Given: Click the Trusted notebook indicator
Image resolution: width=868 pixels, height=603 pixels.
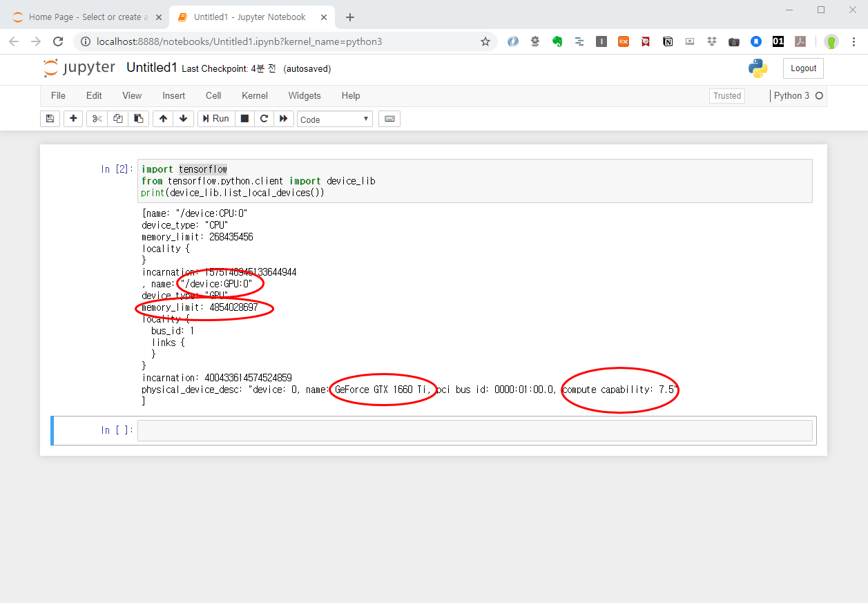Looking at the screenshot, I should pyautogui.click(x=727, y=96).
